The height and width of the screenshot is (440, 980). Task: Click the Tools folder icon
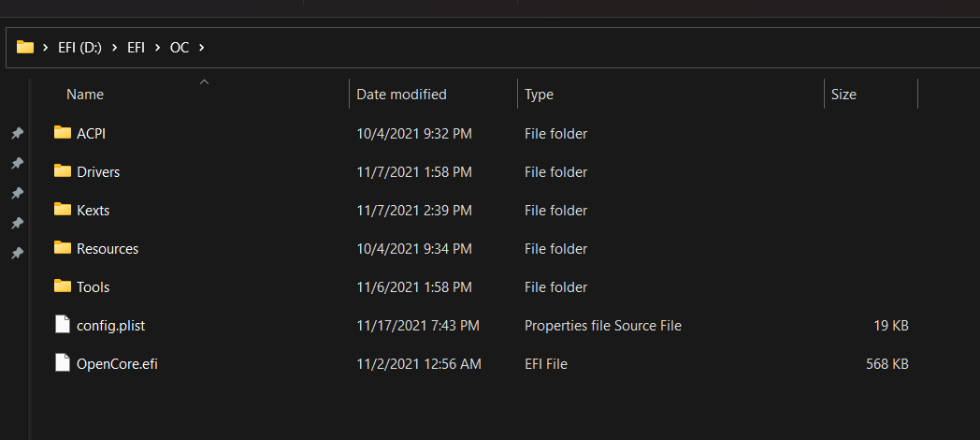pyautogui.click(x=63, y=286)
